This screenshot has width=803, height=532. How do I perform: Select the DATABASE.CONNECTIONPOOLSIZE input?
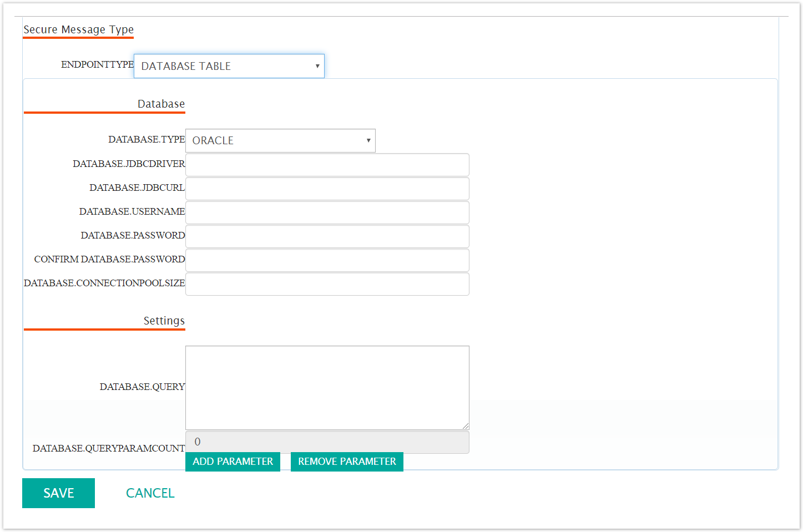click(x=327, y=283)
